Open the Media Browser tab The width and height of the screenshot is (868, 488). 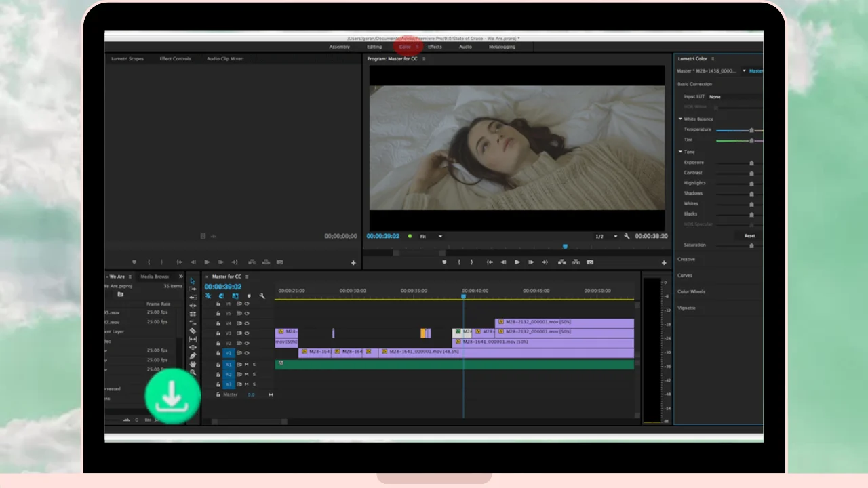coord(155,277)
